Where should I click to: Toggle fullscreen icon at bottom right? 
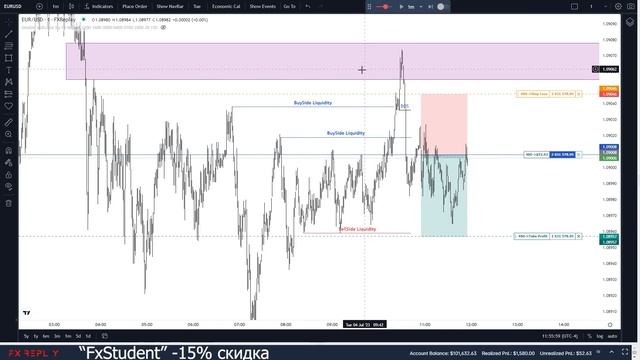(625, 352)
